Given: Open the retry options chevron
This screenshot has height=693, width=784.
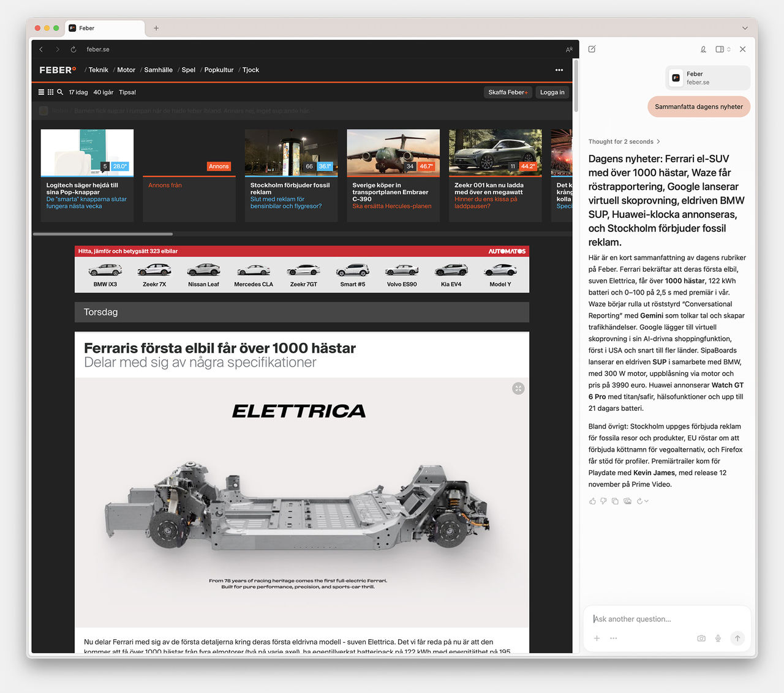Looking at the screenshot, I should pyautogui.click(x=645, y=501).
